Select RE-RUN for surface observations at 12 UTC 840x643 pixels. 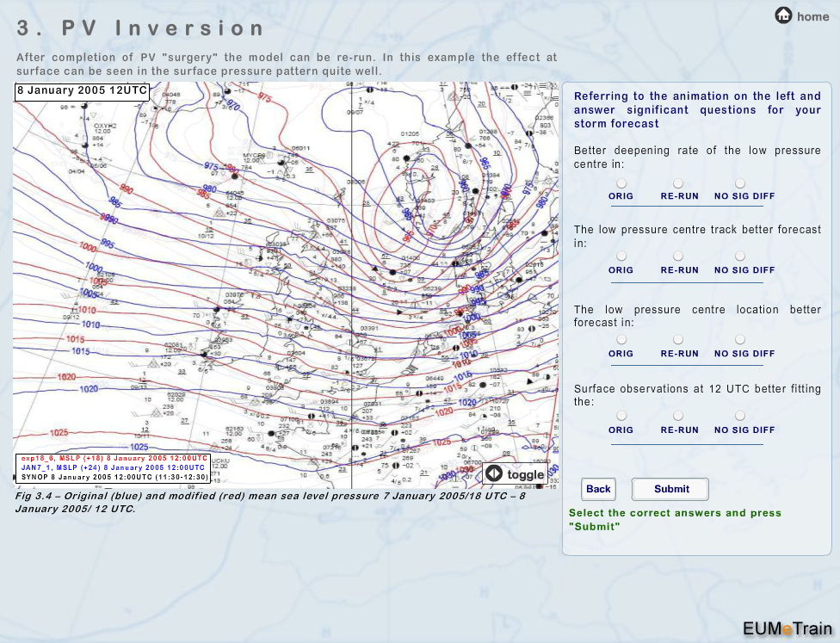pyautogui.click(x=678, y=417)
